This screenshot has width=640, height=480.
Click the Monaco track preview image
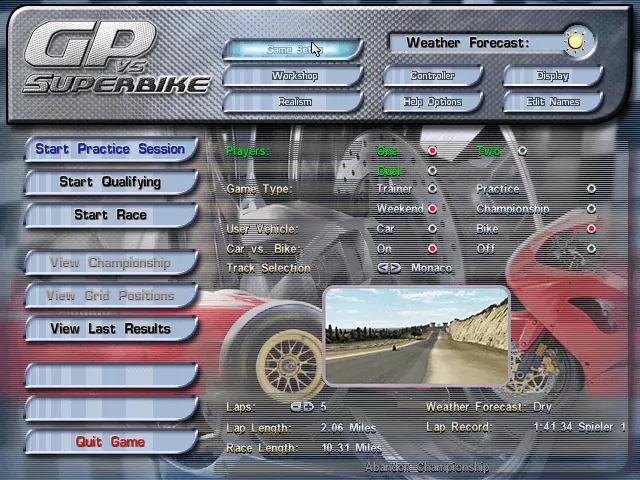click(416, 336)
